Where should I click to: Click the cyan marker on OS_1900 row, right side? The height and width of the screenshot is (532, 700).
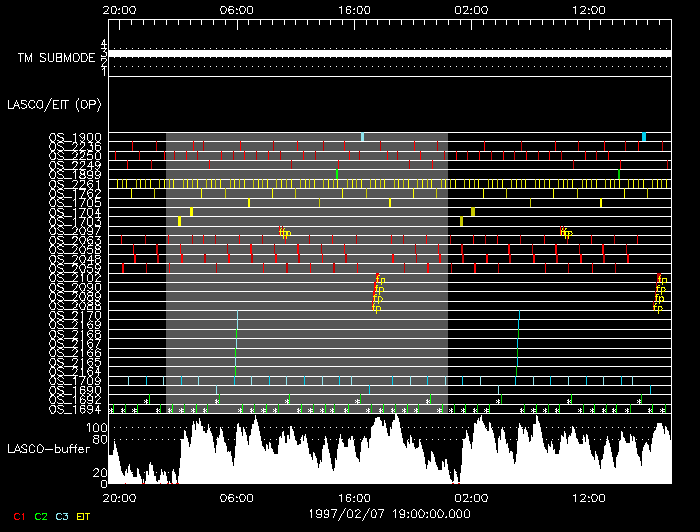(644, 136)
